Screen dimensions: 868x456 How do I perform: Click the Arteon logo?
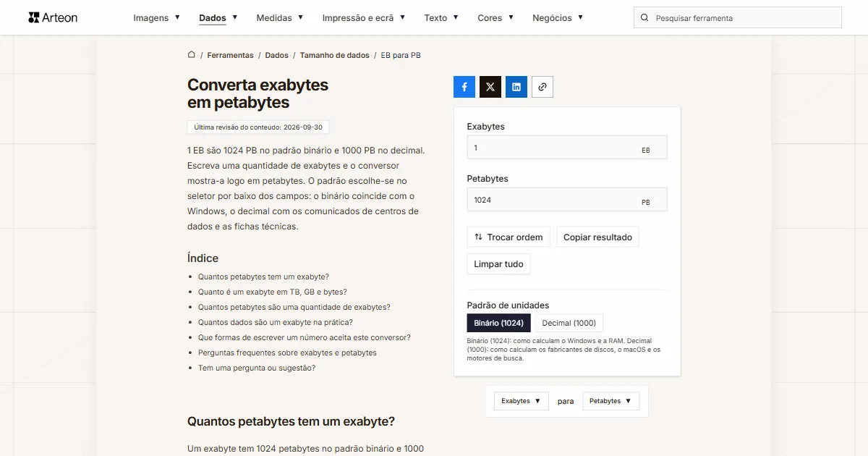(53, 17)
